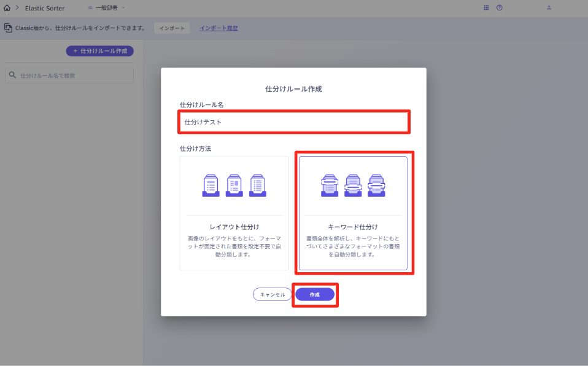588x366 pixels.
Task: Open the user account icon
Action: pos(549,8)
